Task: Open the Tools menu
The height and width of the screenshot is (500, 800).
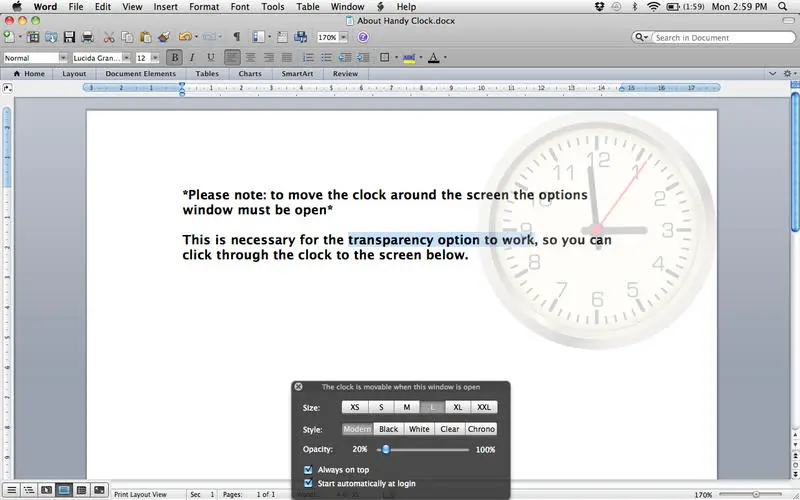Action: coord(272,7)
